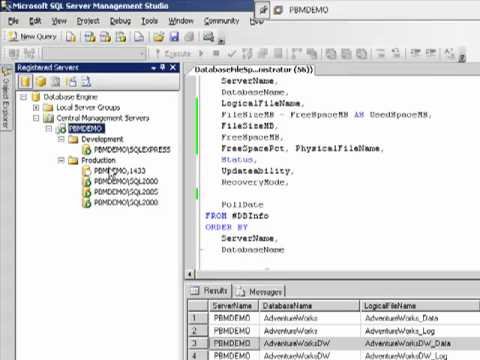
Task: Select the PBMDEMO central management server
Action: pyautogui.click(x=86, y=128)
